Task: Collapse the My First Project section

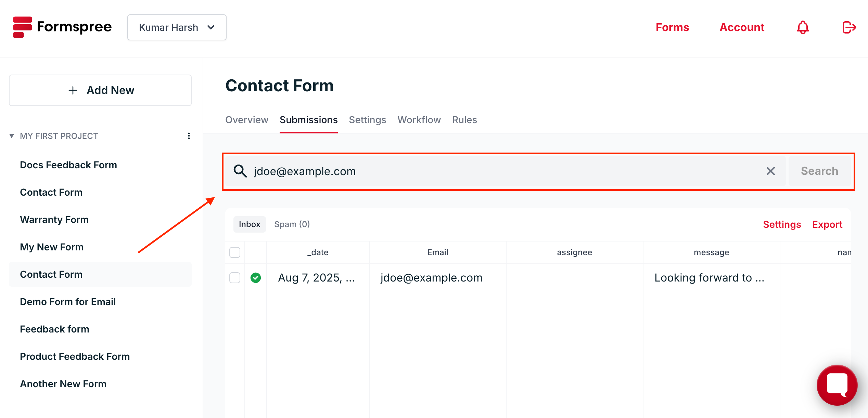Action: click(x=12, y=136)
